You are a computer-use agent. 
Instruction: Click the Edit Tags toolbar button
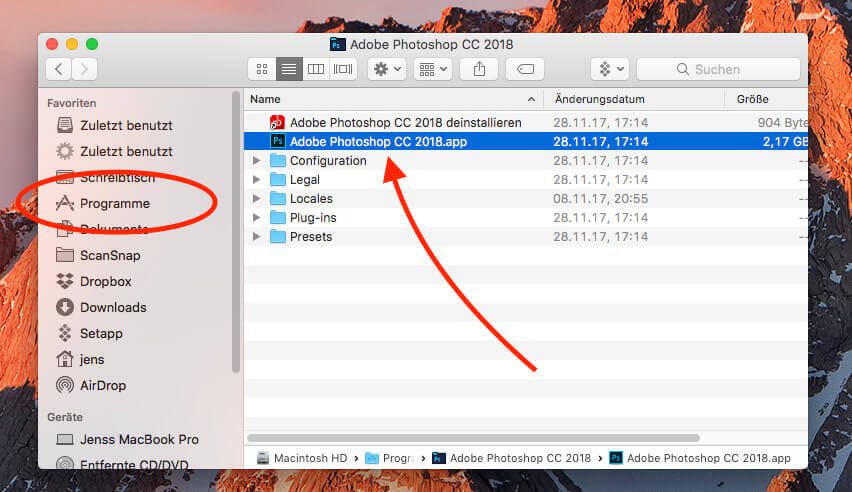click(524, 69)
